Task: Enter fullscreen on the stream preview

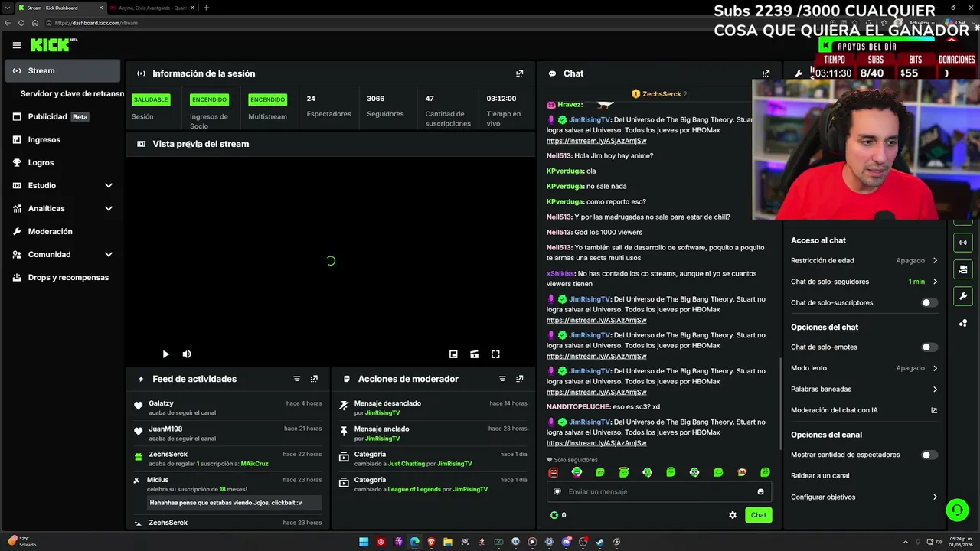Action: 495,354
